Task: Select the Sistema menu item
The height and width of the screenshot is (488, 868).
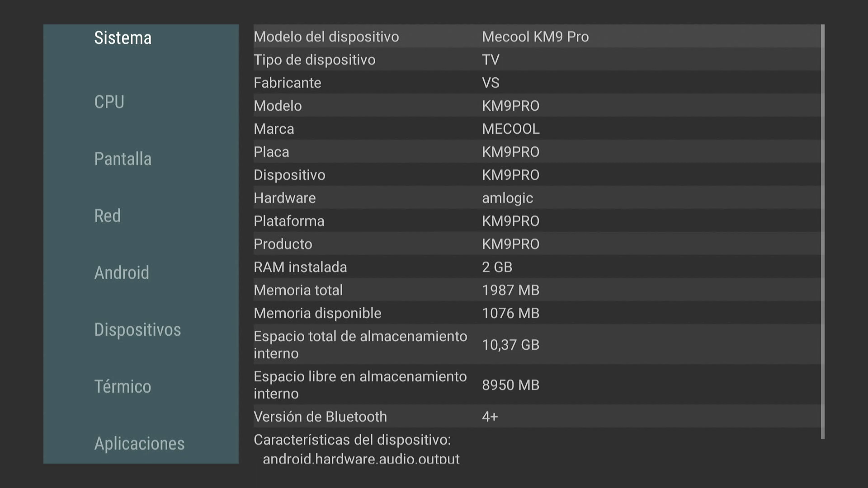Action: click(x=123, y=38)
